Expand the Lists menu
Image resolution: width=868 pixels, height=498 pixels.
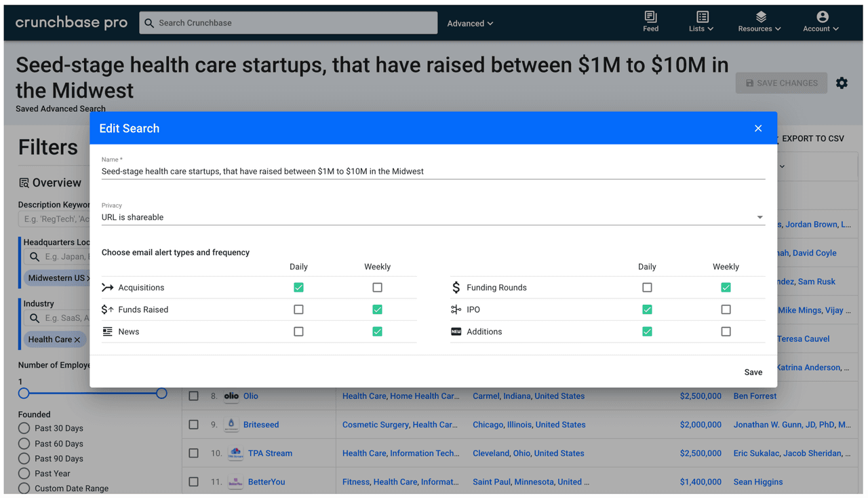(x=702, y=21)
